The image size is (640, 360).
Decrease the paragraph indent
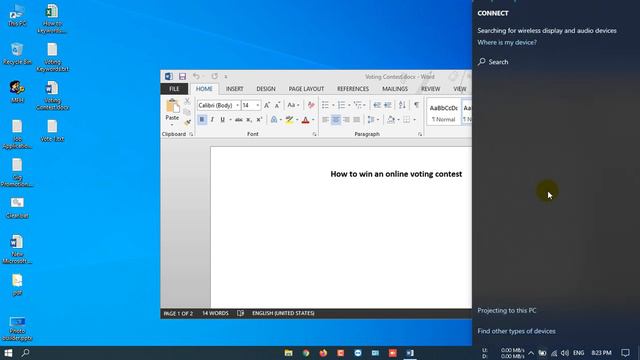[x=377, y=105]
